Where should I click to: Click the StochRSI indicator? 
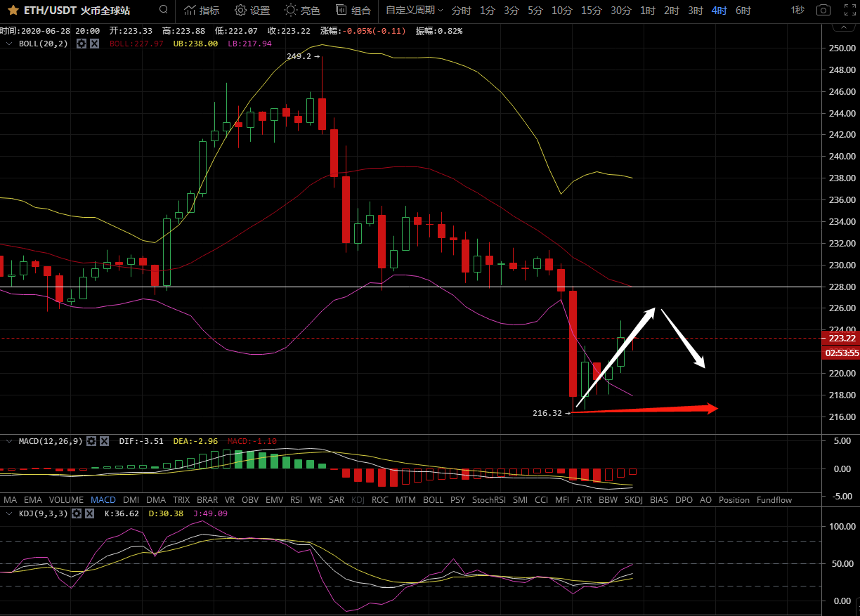pyautogui.click(x=488, y=500)
